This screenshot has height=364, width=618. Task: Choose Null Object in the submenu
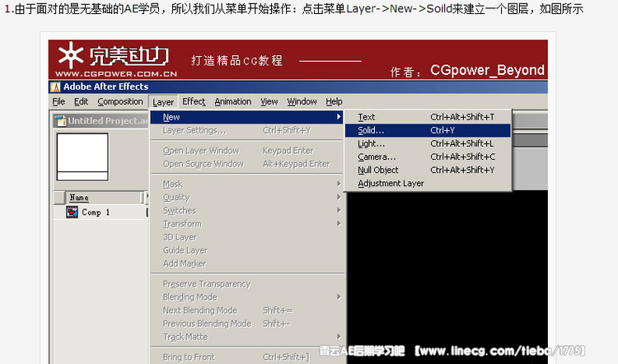point(428,170)
